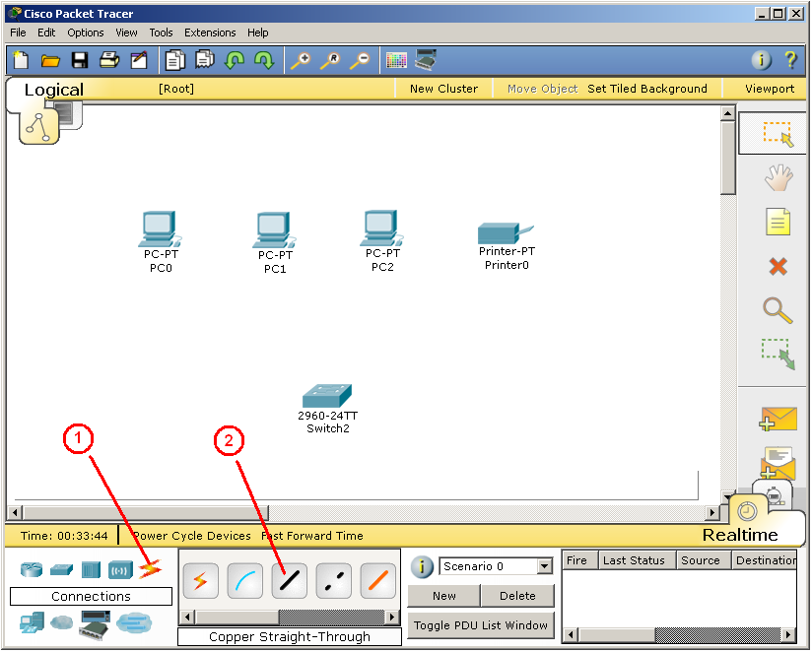This screenshot has width=812, height=652.
Task: Choose the Select tool
Action: click(x=778, y=134)
